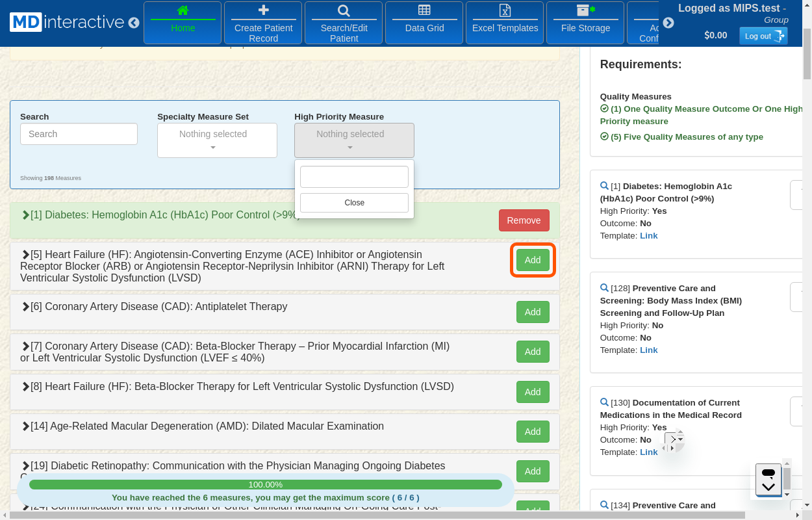The width and height of the screenshot is (812, 520).
Task: Open File Storage from navigation bar
Action: pyautogui.click(x=585, y=23)
